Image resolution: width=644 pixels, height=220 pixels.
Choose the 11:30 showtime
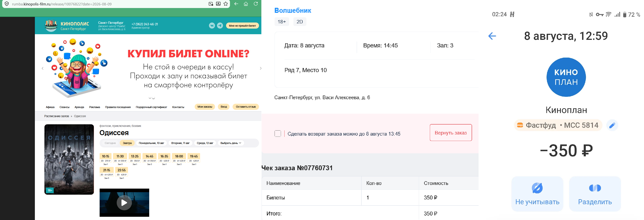point(120,158)
